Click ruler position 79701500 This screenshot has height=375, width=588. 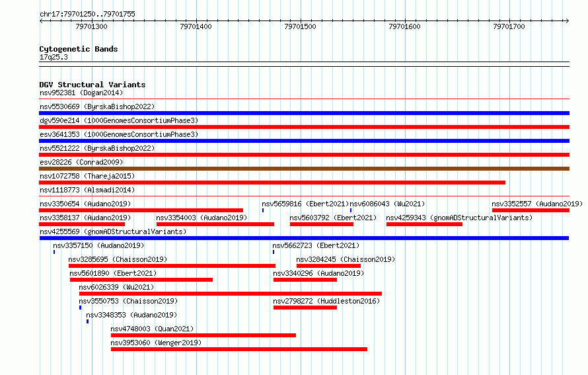[300, 26]
